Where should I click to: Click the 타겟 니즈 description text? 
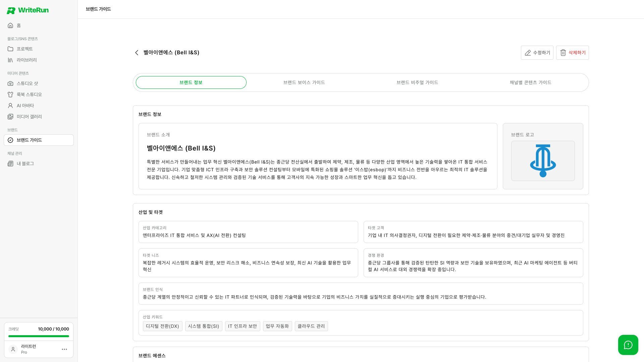[247, 266]
